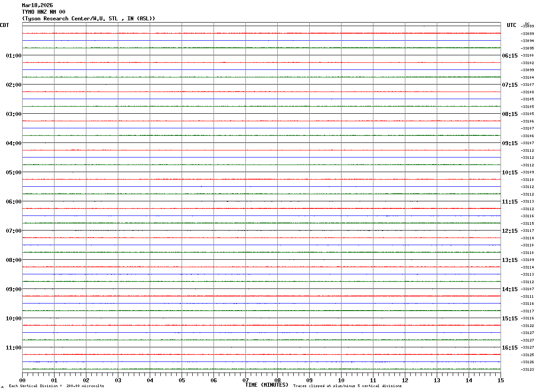Image resolution: width=536 pixels, height=392 pixels.
Task: Click minute tick label 03 on bottom axis
Action: (118, 380)
